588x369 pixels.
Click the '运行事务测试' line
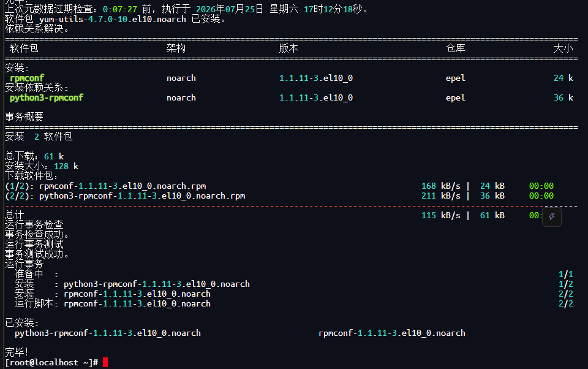[34, 245]
